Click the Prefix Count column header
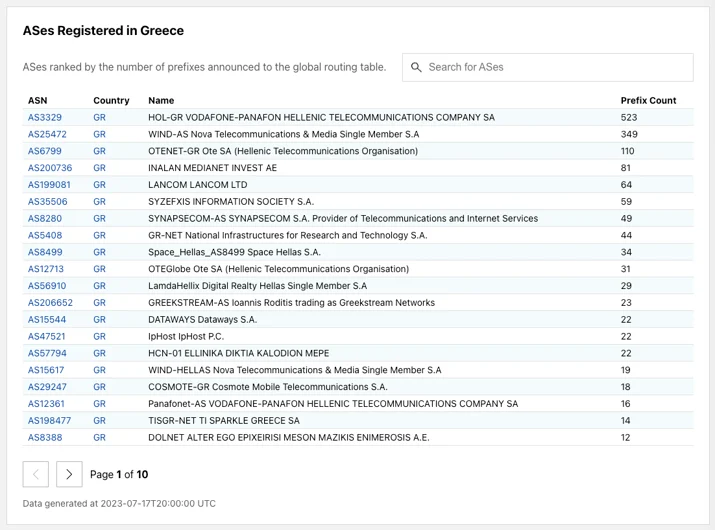This screenshot has width=715, height=530. (x=648, y=101)
